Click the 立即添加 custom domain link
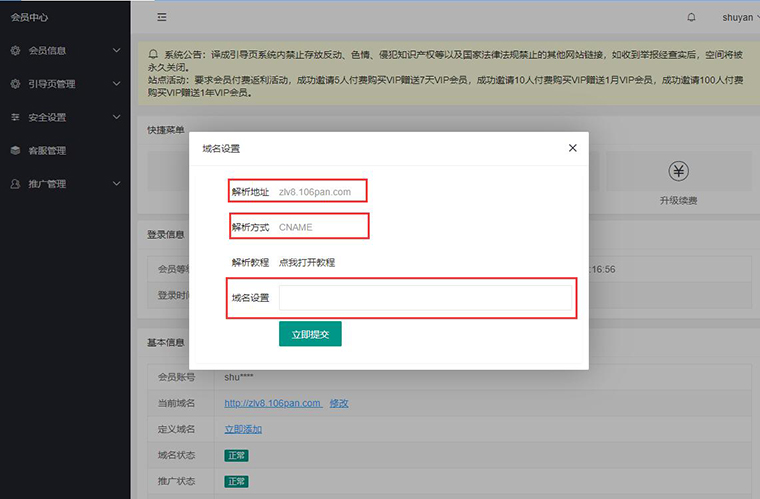The image size is (760, 499). coord(243,429)
